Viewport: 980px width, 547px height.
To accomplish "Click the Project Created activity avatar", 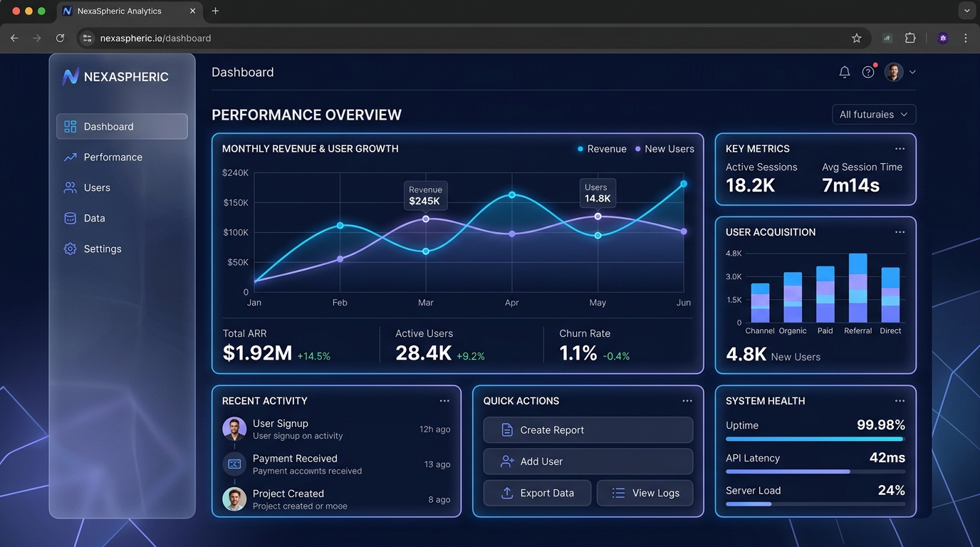I will (x=234, y=499).
